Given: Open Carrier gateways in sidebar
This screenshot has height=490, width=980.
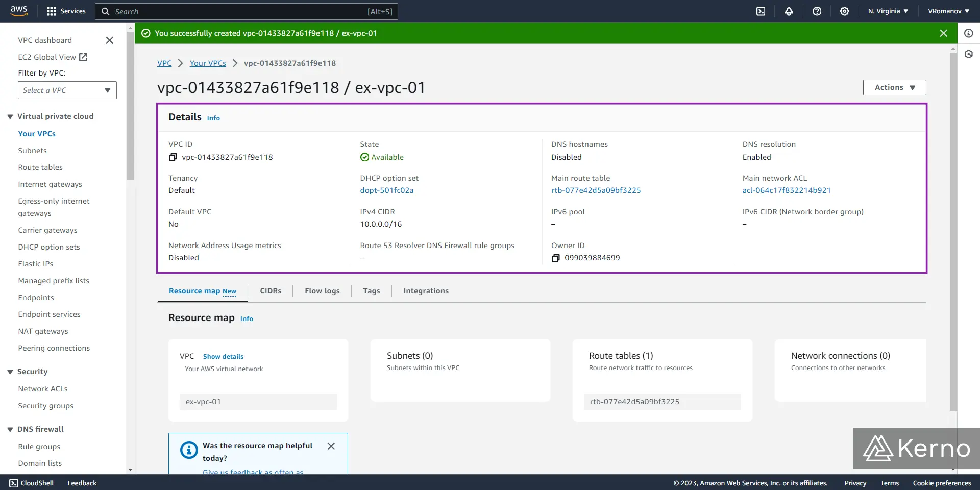Looking at the screenshot, I should (47, 230).
